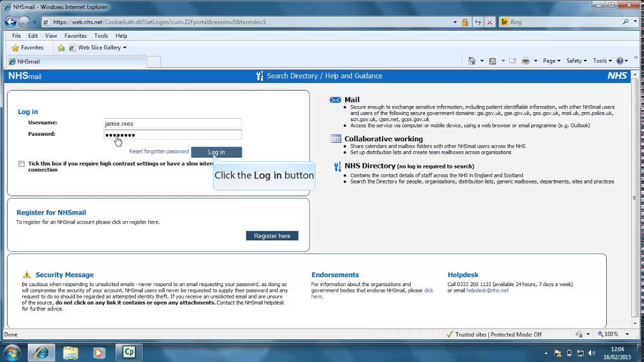Viewport: 644px width, 362px height.
Task: Click the Register here button
Action: 272,236
